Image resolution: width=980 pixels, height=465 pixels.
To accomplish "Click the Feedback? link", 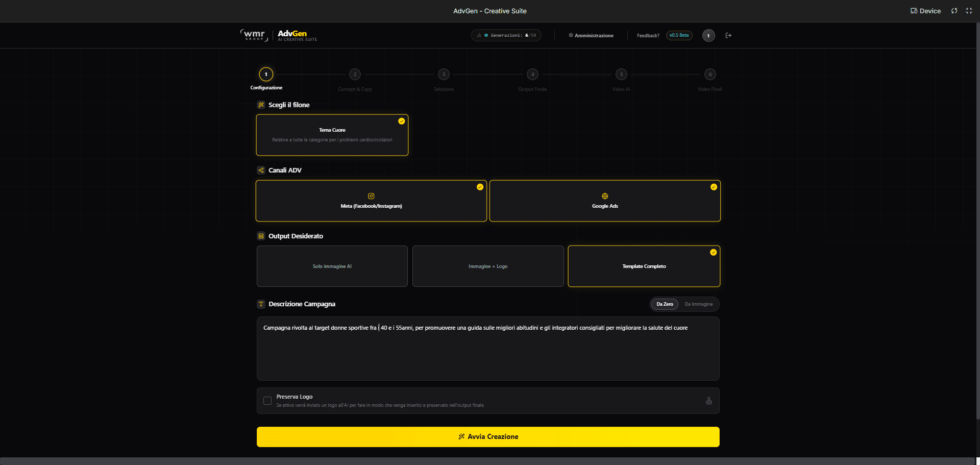I will (648, 35).
